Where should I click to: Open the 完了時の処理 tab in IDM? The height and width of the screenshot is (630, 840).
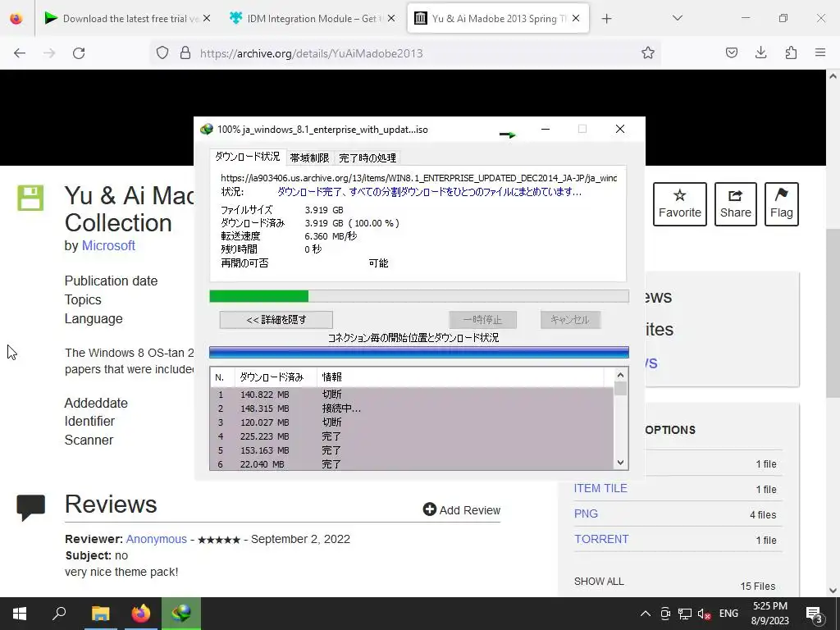pyautogui.click(x=367, y=158)
